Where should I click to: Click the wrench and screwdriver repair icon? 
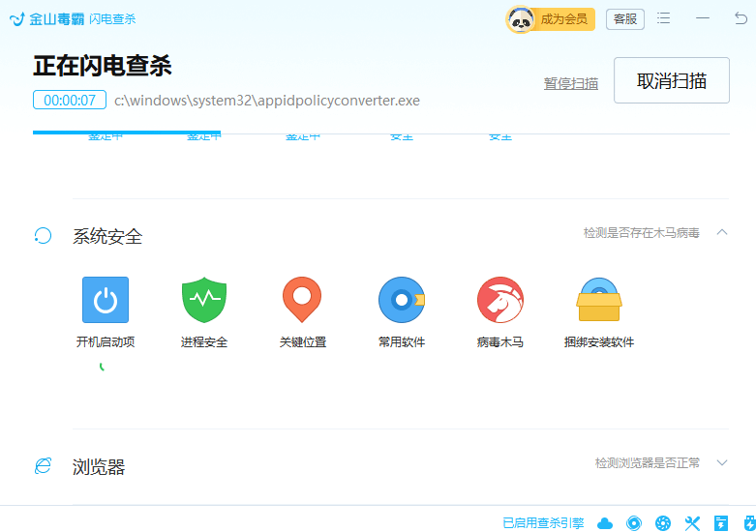(x=692, y=523)
